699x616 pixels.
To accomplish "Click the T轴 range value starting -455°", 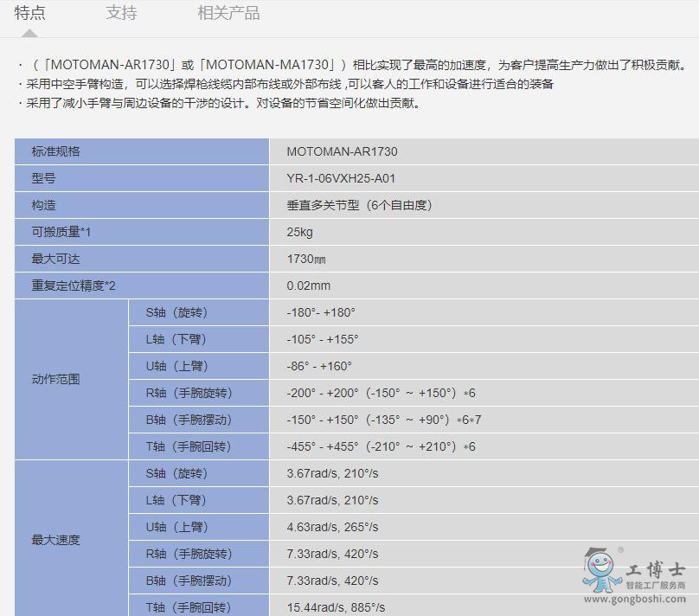I will click(x=381, y=446).
